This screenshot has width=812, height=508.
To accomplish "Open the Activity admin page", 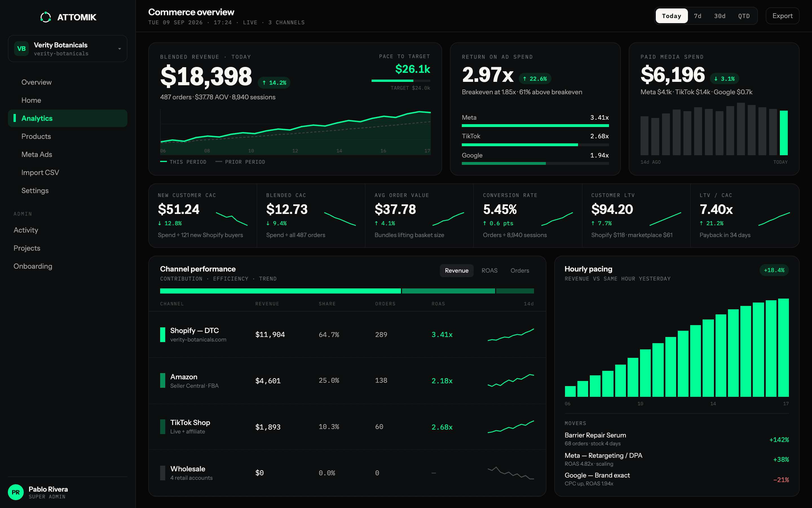I will point(67,230).
